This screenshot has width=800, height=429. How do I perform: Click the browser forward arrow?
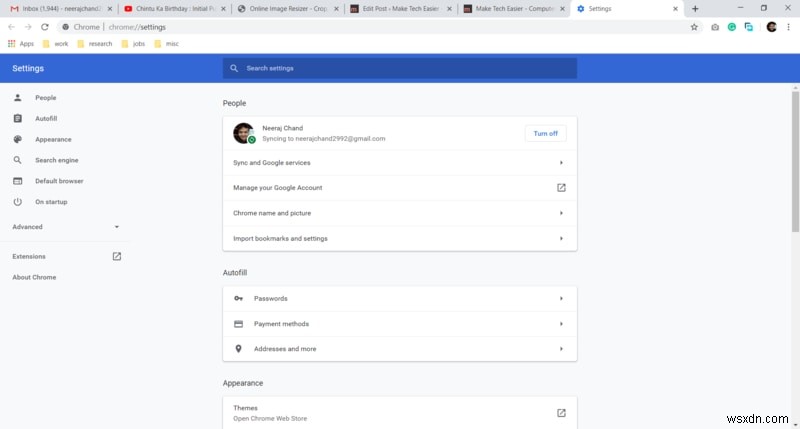28,27
